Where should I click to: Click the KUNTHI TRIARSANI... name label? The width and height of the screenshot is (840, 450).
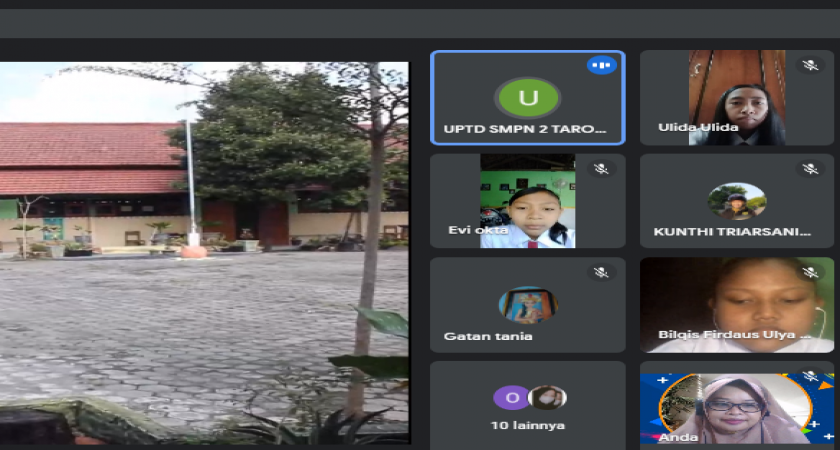tap(732, 232)
